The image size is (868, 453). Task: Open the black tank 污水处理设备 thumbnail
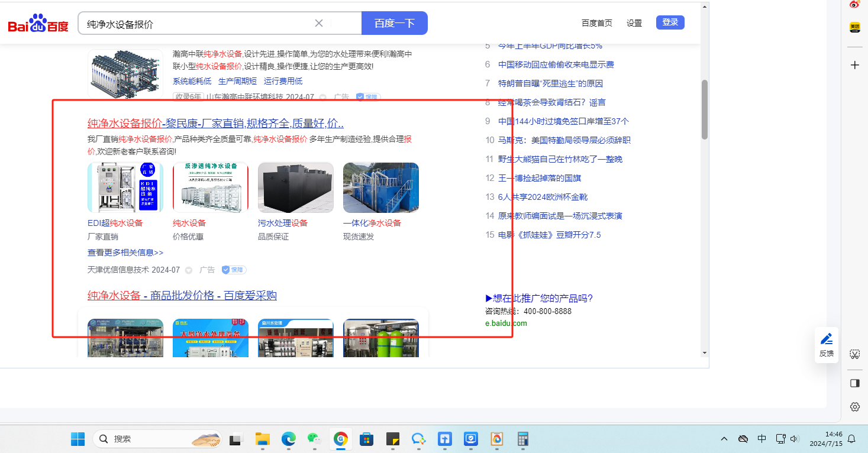296,187
